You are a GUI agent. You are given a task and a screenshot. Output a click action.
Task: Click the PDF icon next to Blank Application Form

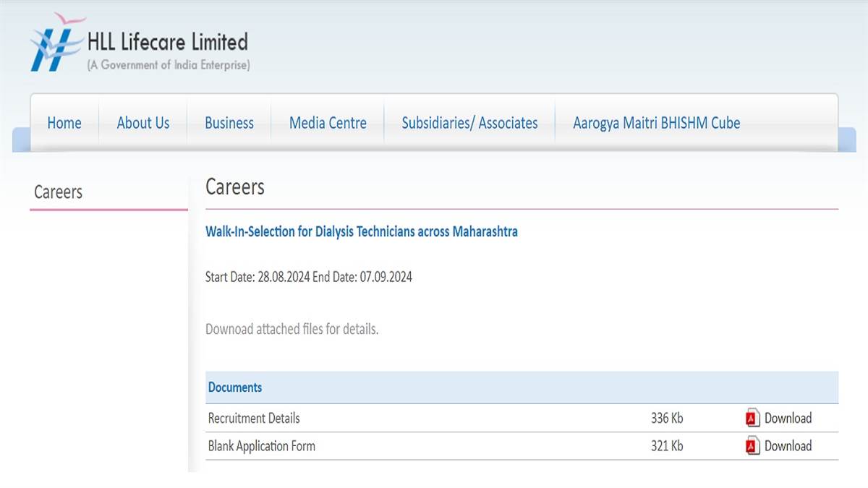coord(751,446)
